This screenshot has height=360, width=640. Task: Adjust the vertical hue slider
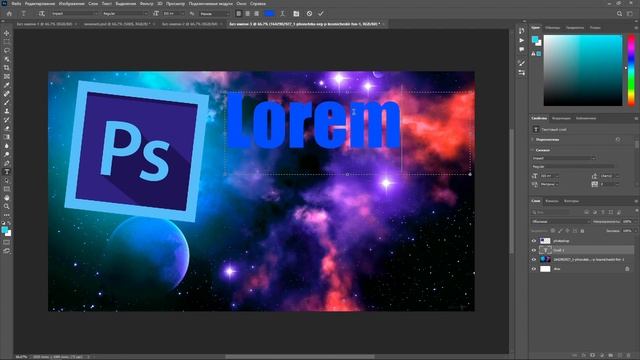pos(631,70)
